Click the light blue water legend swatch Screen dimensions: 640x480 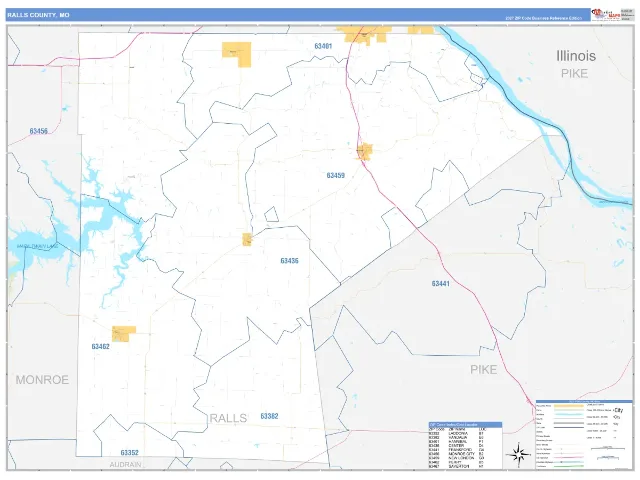point(569,414)
